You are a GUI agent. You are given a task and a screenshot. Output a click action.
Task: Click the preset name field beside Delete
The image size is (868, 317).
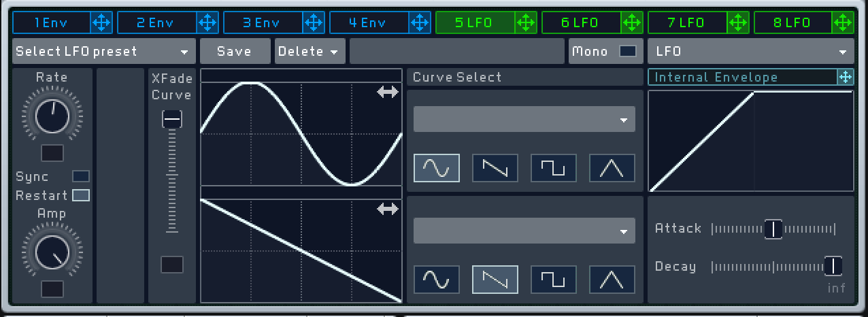point(457,51)
